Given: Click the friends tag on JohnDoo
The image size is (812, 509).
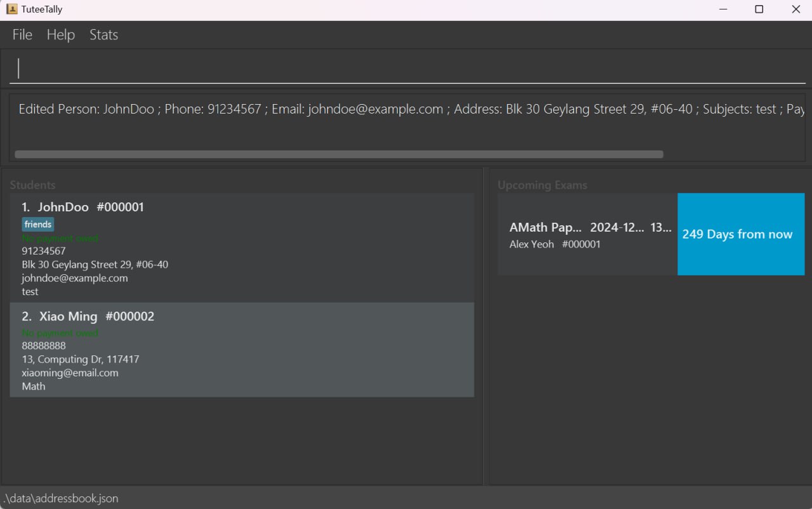Looking at the screenshot, I should pos(38,224).
